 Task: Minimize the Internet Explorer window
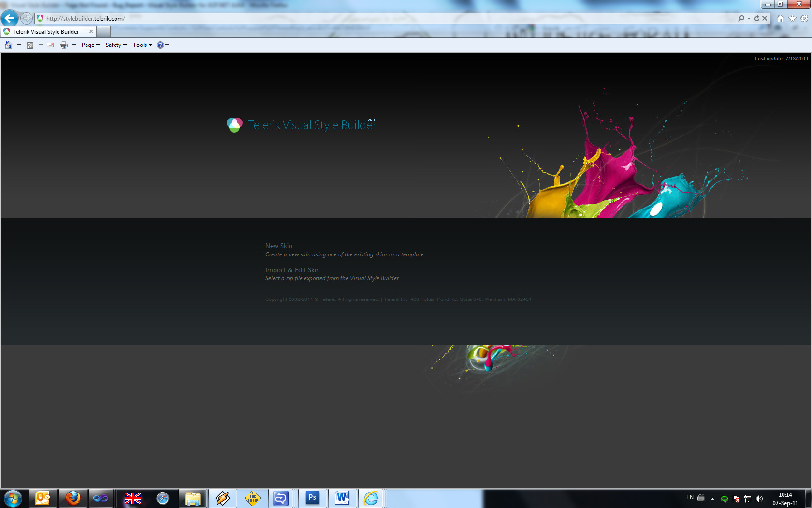coord(768,4)
